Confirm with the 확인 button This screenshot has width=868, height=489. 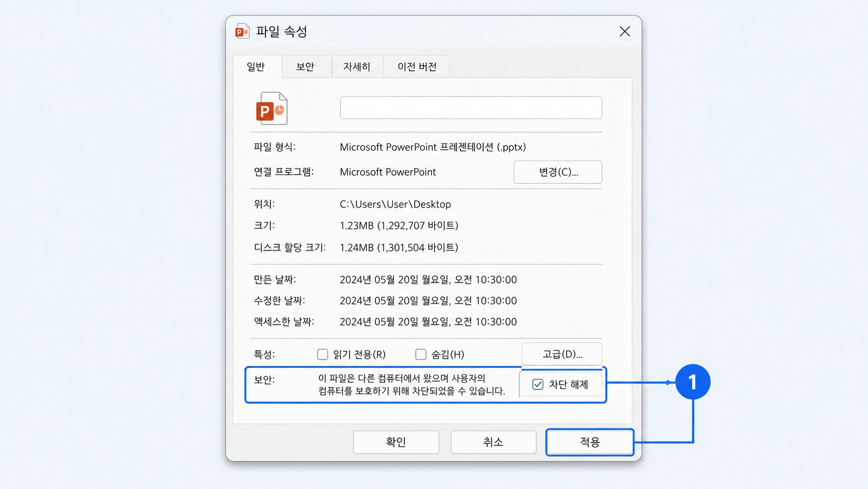[x=396, y=442]
